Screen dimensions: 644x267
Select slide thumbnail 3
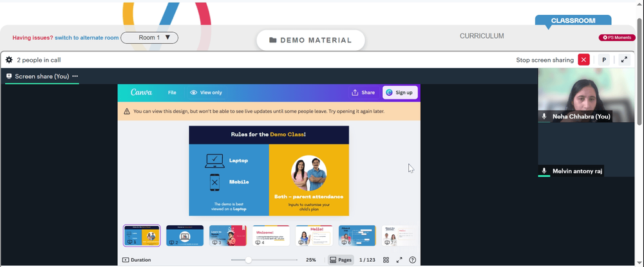coord(228,235)
